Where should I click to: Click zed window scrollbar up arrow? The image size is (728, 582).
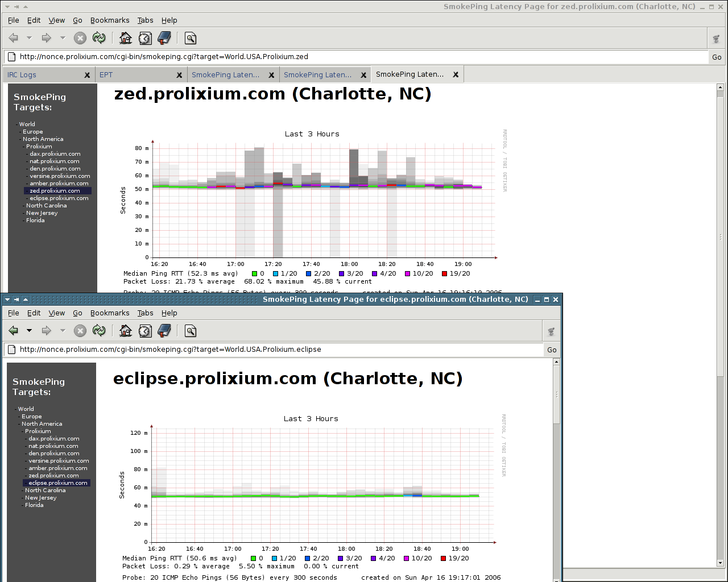[720, 88]
